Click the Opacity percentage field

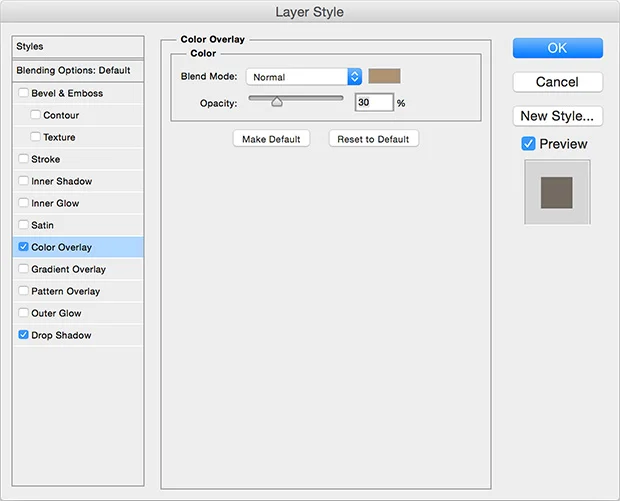(x=374, y=102)
